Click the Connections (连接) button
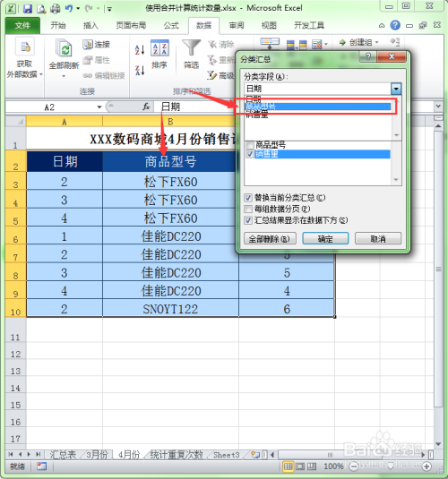Screen dimensions: 448x479 pyautogui.click(x=96, y=44)
